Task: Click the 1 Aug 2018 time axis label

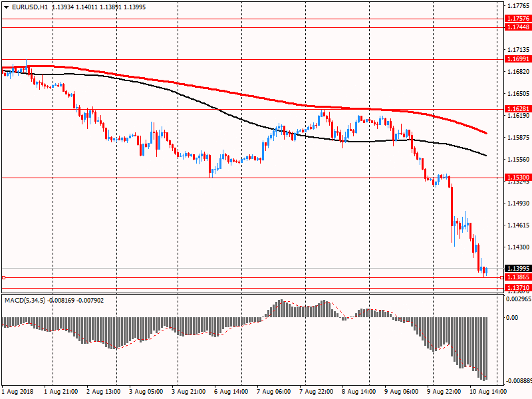Action: (18, 392)
